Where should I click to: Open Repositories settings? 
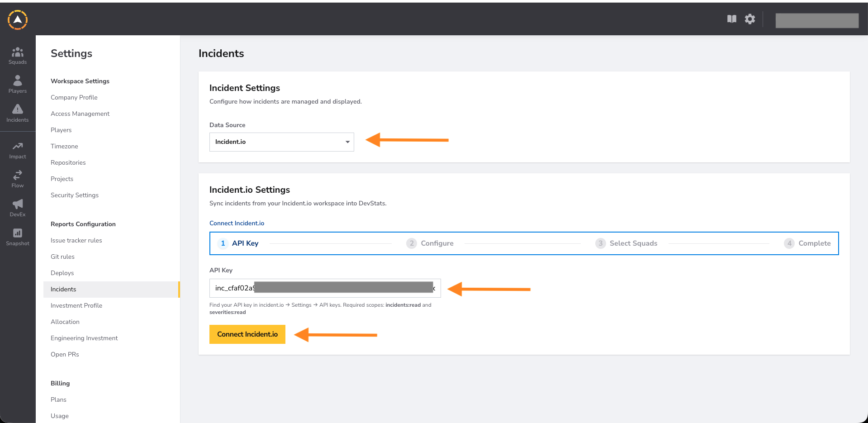(x=68, y=162)
